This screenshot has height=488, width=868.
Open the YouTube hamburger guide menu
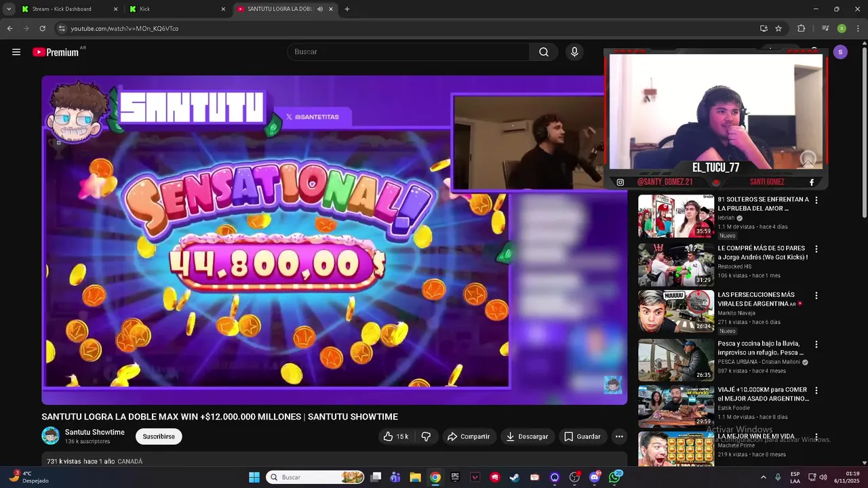(16, 52)
